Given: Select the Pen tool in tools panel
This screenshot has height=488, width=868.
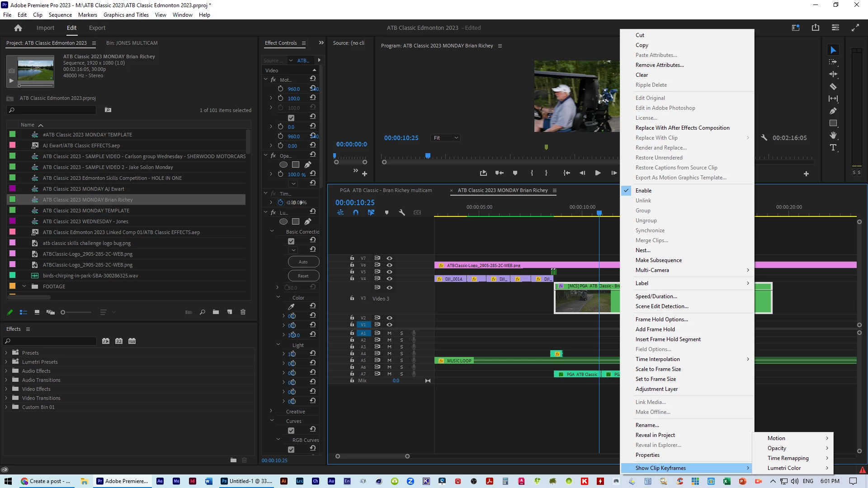Looking at the screenshot, I should 833,111.
